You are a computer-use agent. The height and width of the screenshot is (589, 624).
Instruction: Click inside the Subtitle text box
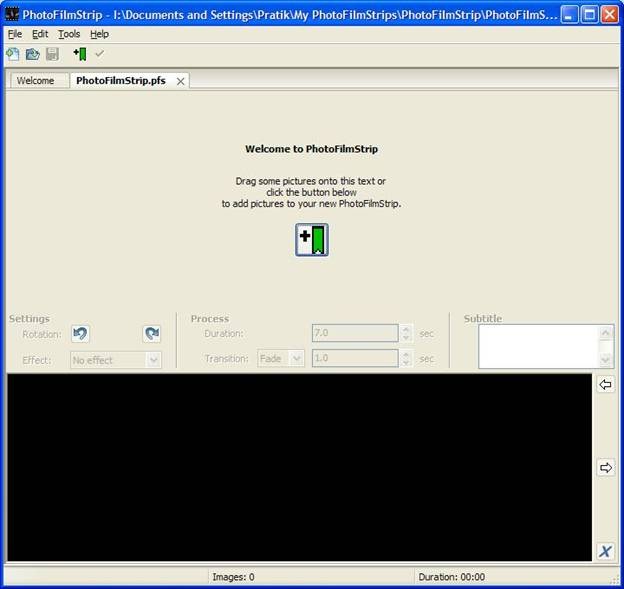539,346
